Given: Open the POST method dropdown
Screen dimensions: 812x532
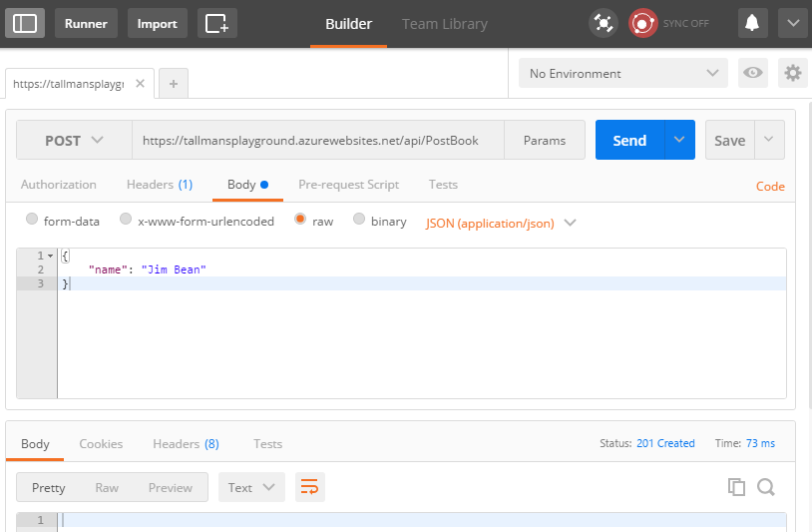Looking at the screenshot, I should (x=74, y=140).
